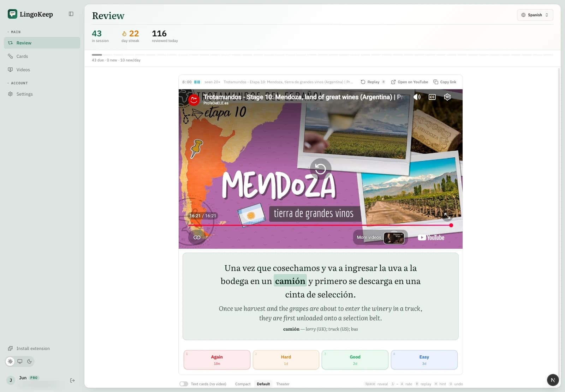The image size is (565, 392).
Task: Click the Replay button above video
Action: click(x=373, y=82)
